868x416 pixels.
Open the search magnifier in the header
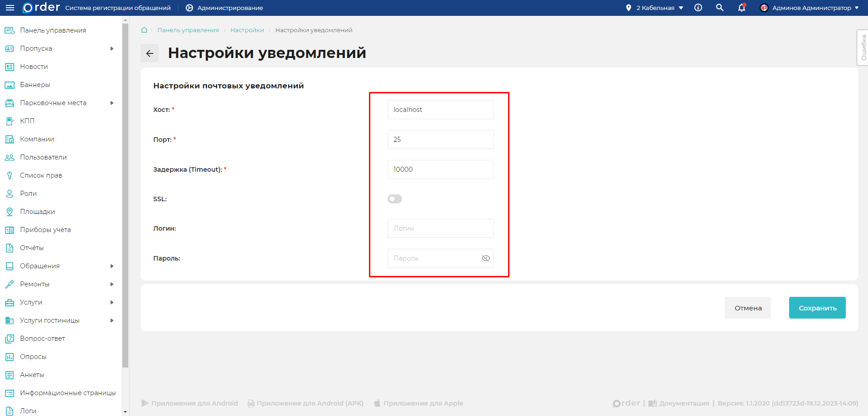pos(719,8)
